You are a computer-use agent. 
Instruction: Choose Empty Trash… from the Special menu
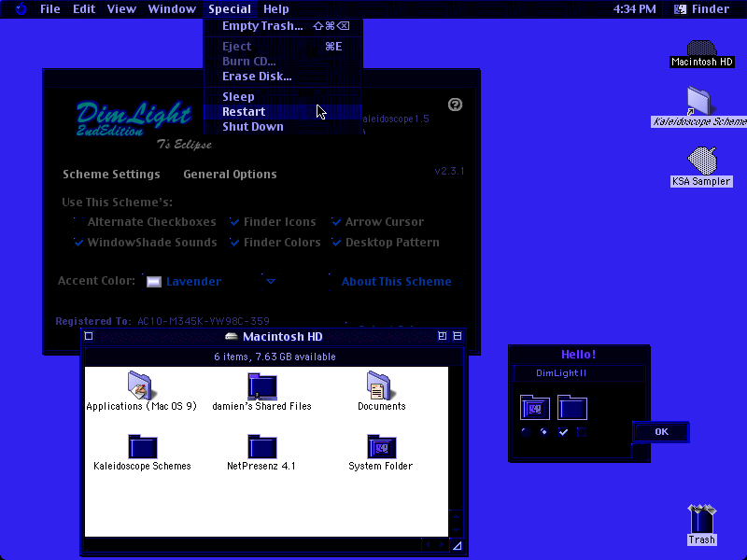pyautogui.click(x=283, y=26)
